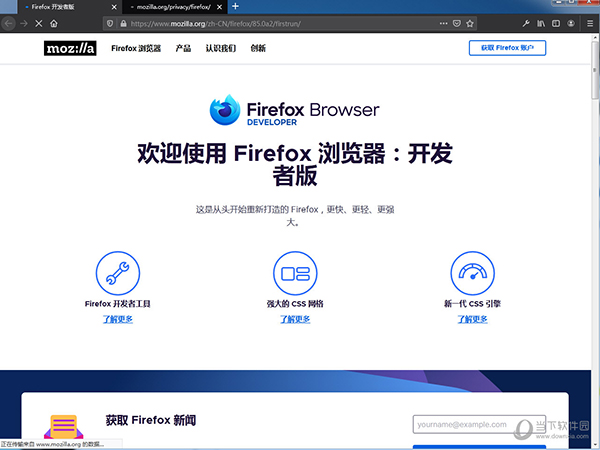600x450 pixels.
Task: Open page actions three-dot menu in address bar
Action: [x=443, y=23]
